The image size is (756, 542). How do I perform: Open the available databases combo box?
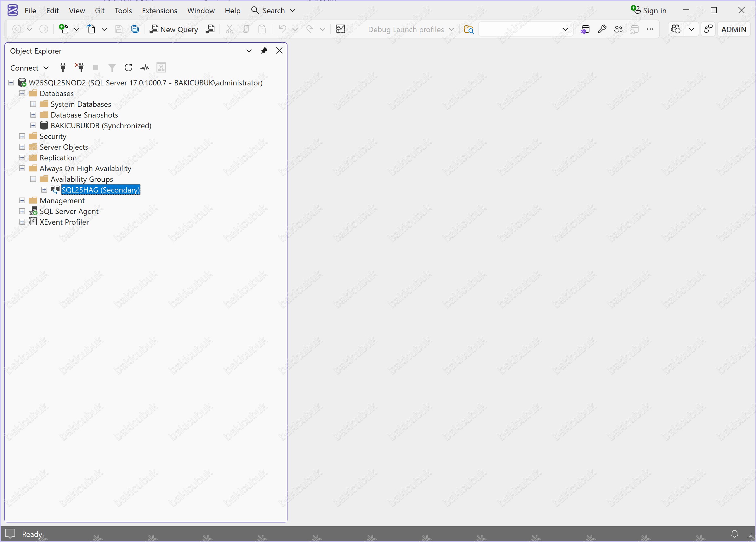click(525, 29)
